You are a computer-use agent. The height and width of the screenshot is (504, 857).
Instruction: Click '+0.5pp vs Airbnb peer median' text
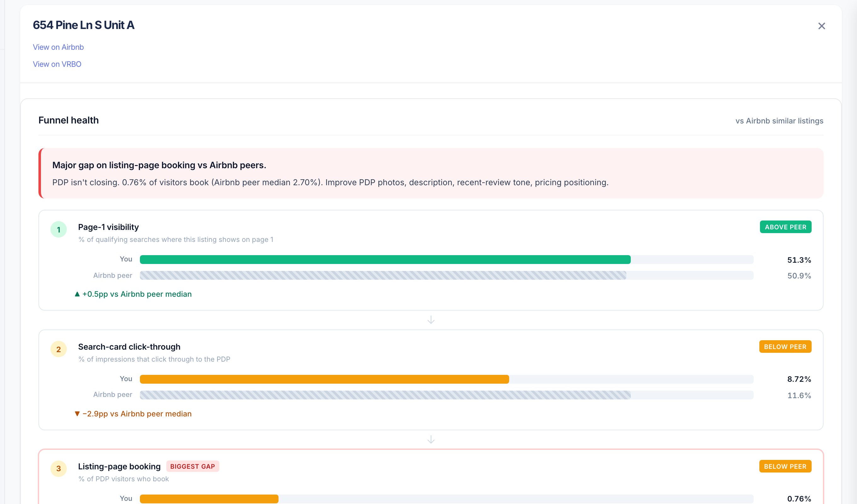(x=137, y=294)
